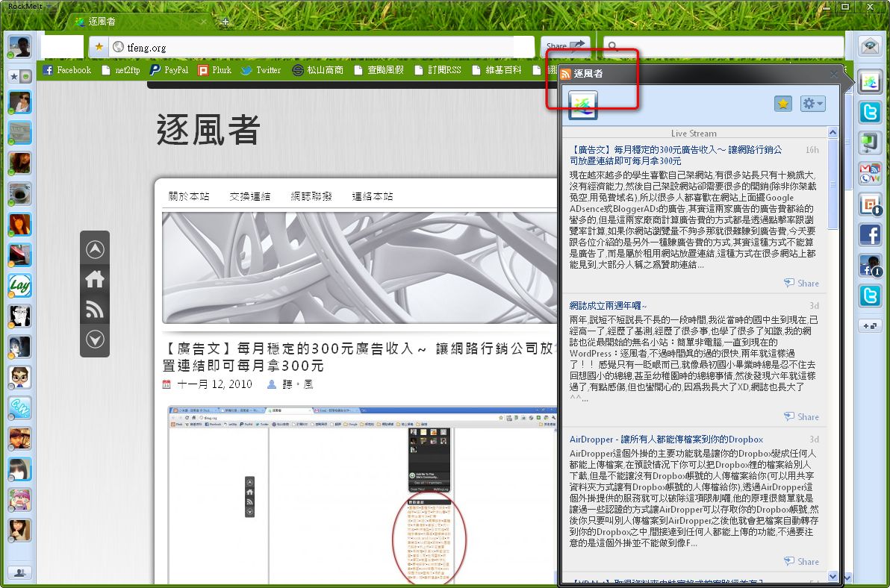Viewport: 890px width, 588px height.
Task: Toggle the online-only friends filter
Action: click(25, 76)
